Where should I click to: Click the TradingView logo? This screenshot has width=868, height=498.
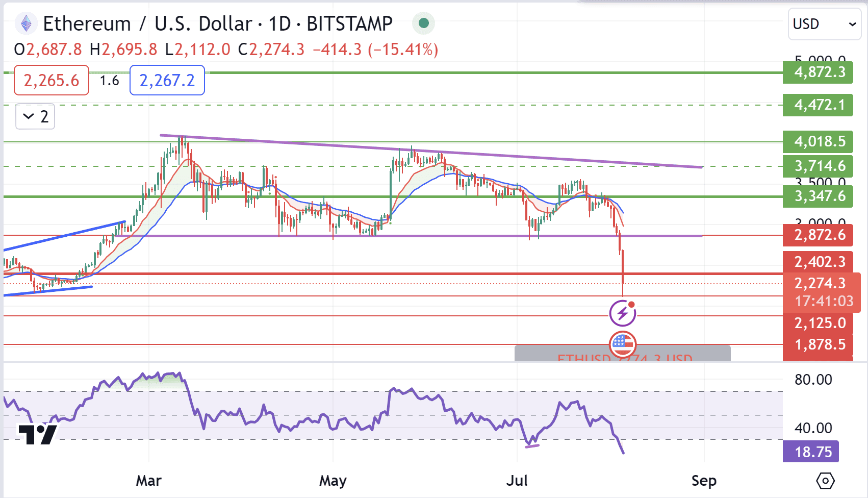coord(37,434)
